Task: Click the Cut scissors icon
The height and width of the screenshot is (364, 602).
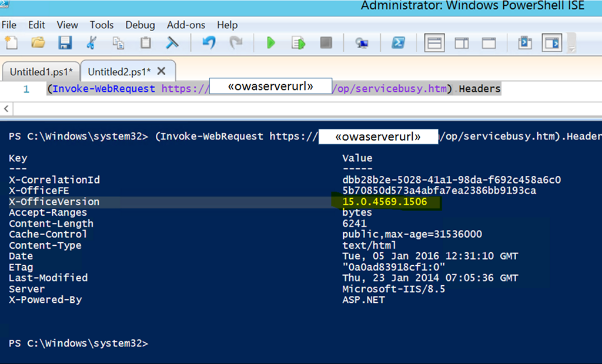Action: click(x=92, y=43)
